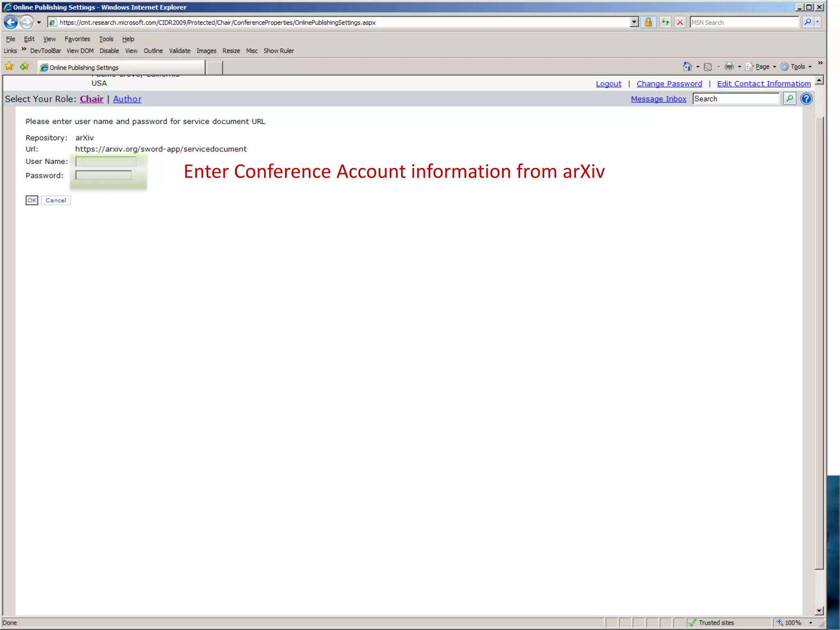Viewport: 840px width, 630px height.
Task: Expand the command bar overflow chevron
Action: (x=820, y=63)
